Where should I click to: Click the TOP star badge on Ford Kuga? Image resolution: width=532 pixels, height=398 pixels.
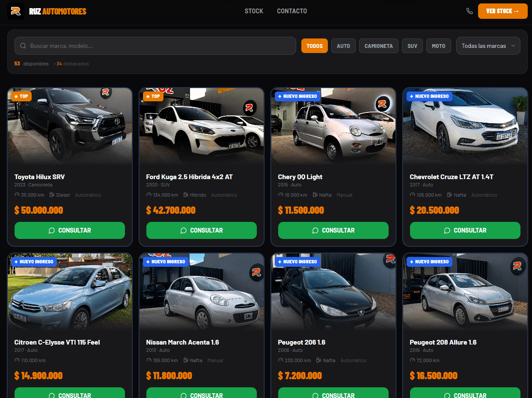(153, 96)
